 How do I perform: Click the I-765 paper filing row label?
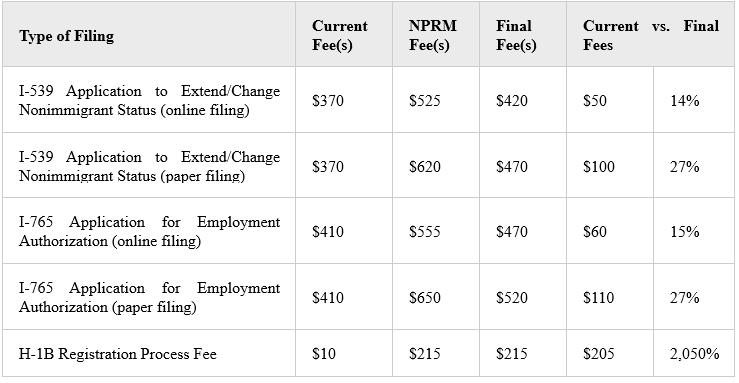point(149,297)
